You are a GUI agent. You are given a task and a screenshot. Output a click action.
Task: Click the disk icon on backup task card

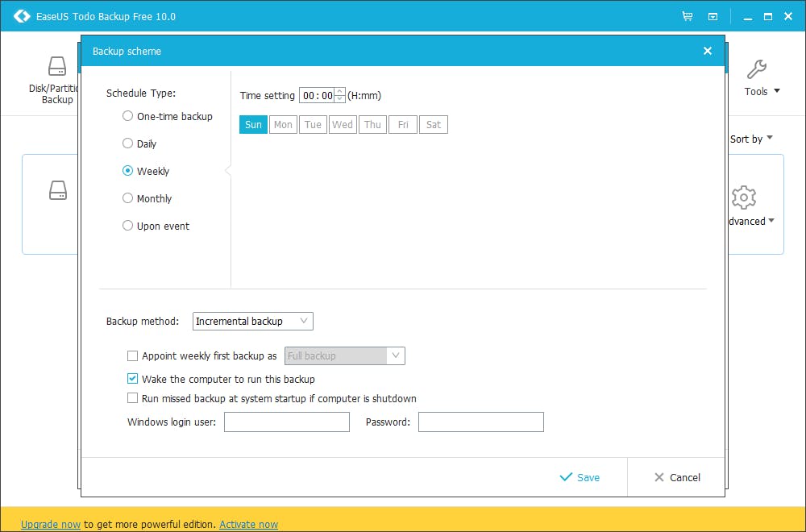coord(58,190)
